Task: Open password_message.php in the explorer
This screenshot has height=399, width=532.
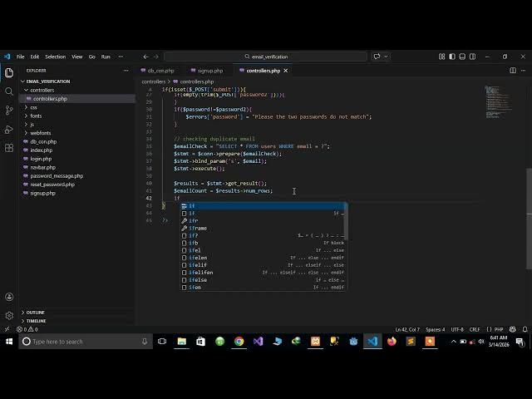Action: (x=57, y=176)
